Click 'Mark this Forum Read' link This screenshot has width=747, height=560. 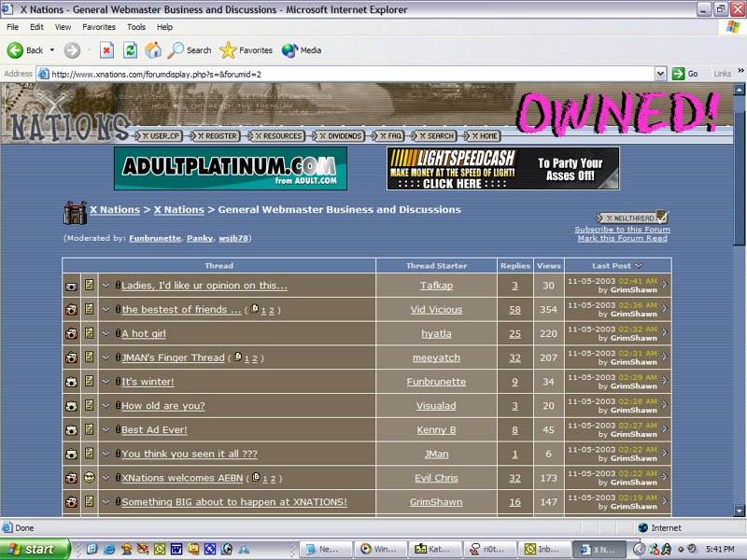click(x=622, y=239)
